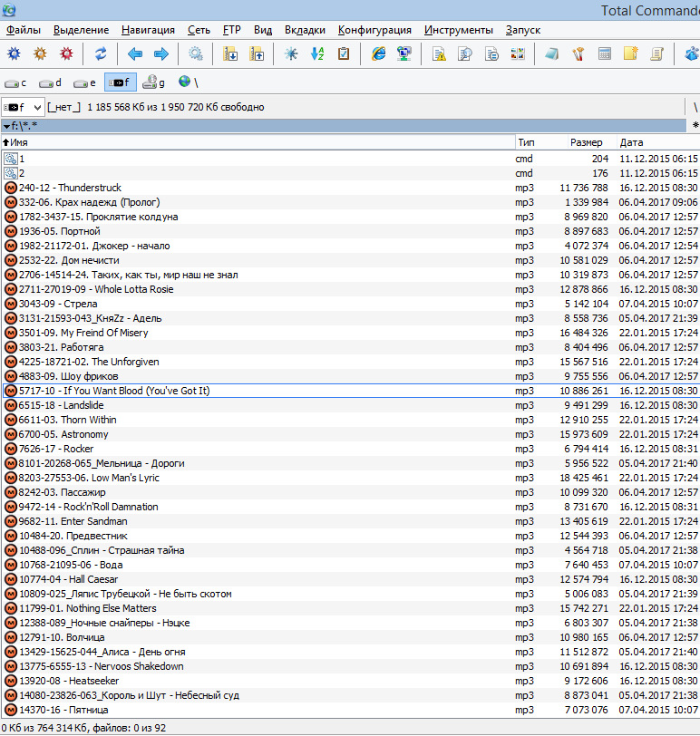The image size is (700, 736).
Task: Open network neighborhood globe button
Action: [189, 82]
